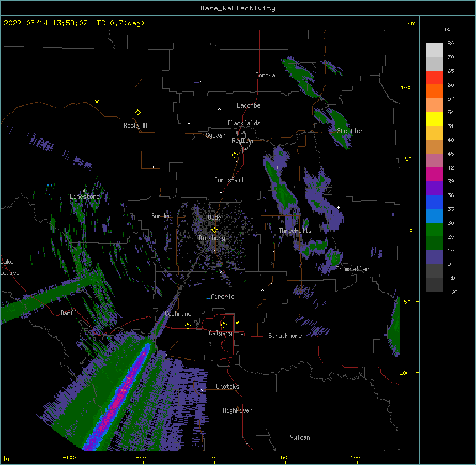
Task: Click the Strathmore town label
Action: (x=285, y=336)
